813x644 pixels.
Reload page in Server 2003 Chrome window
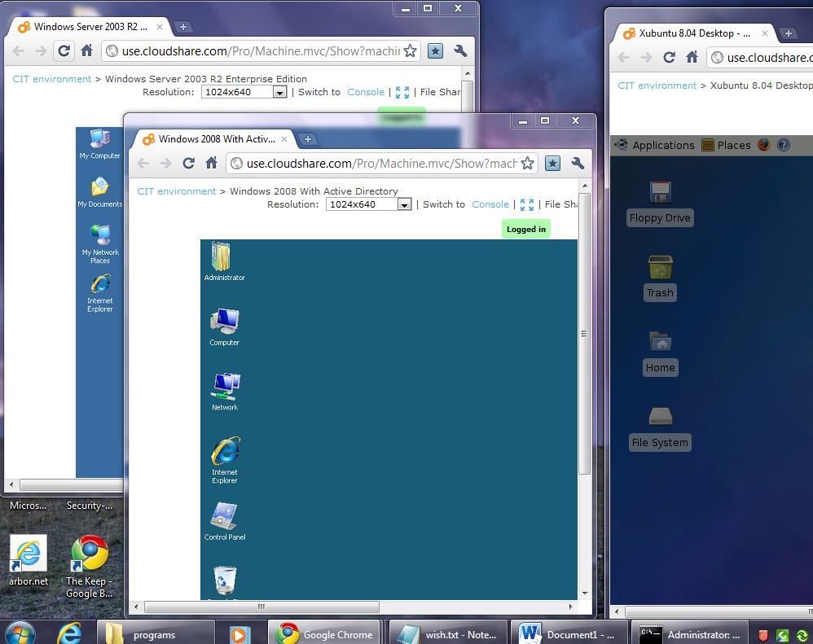(x=64, y=50)
